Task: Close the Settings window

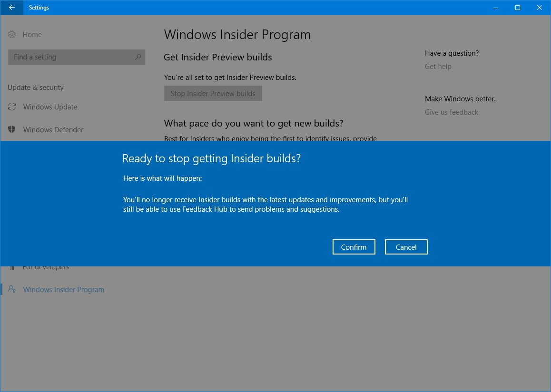Action: [540, 8]
